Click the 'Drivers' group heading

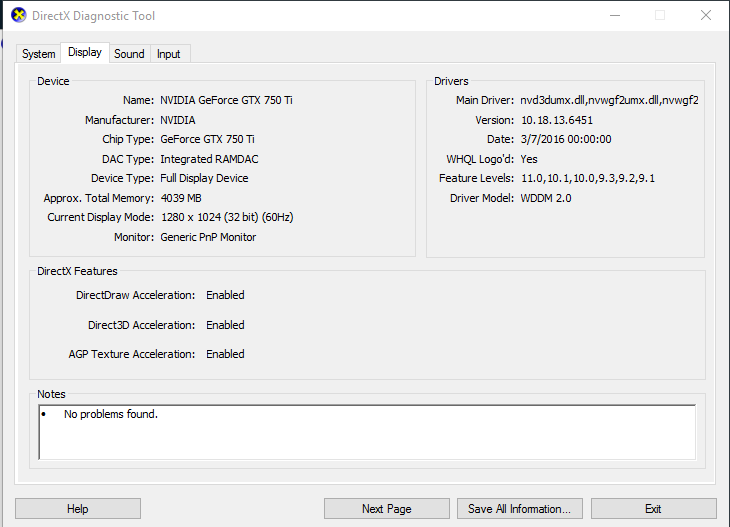tap(451, 81)
